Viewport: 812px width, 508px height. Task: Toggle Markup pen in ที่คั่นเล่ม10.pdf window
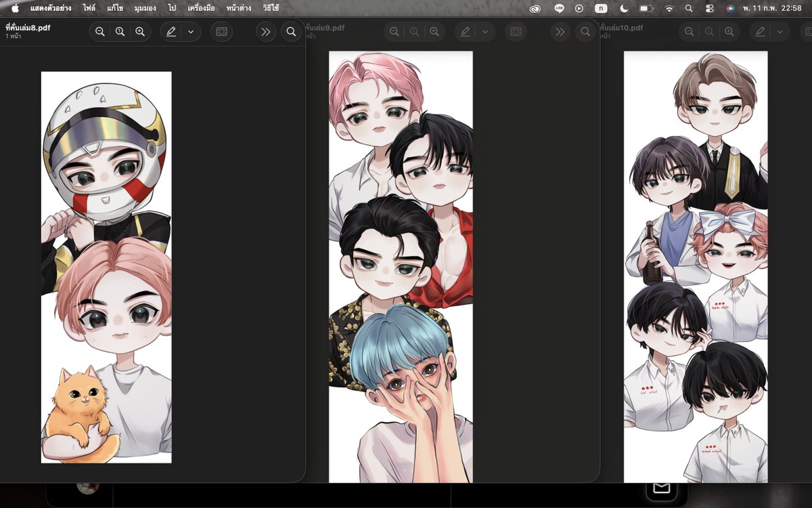coord(760,32)
